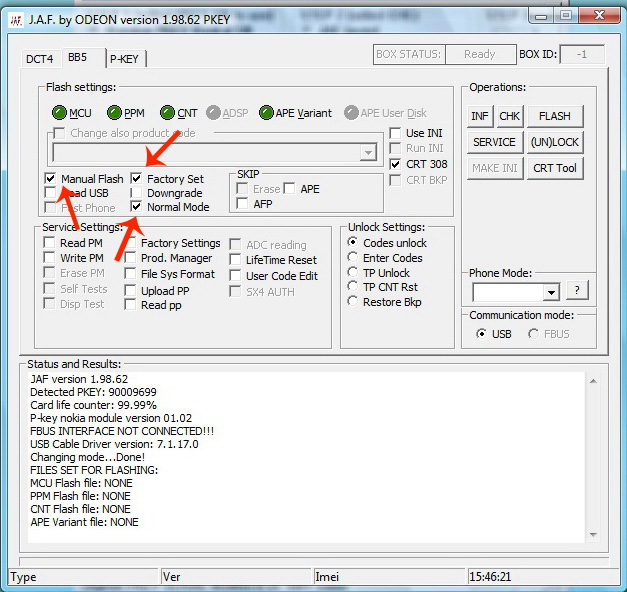Screen dimensions: 627x592
Task: Click the BOX ID value field
Action: pyautogui.click(x=582, y=54)
